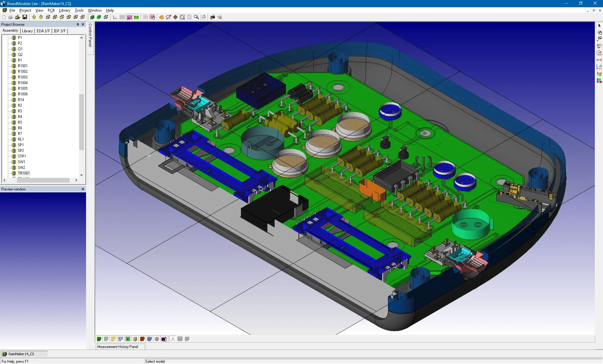
Task: Open the PCB menu
Action: [x=51, y=10]
